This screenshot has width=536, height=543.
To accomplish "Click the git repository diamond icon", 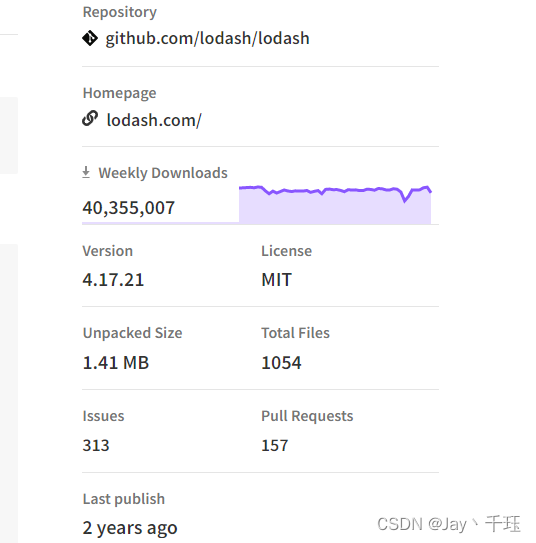I will coord(90,38).
